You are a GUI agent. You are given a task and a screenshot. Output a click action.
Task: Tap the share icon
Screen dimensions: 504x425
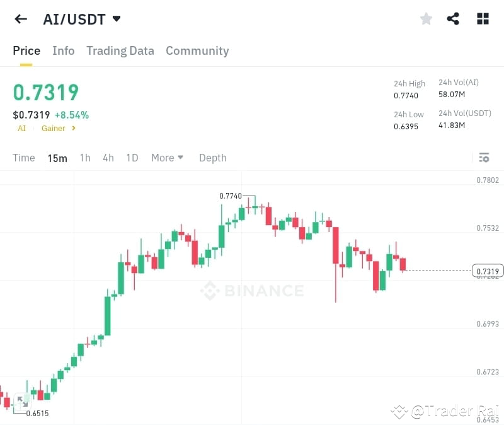pyautogui.click(x=453, y=19)
